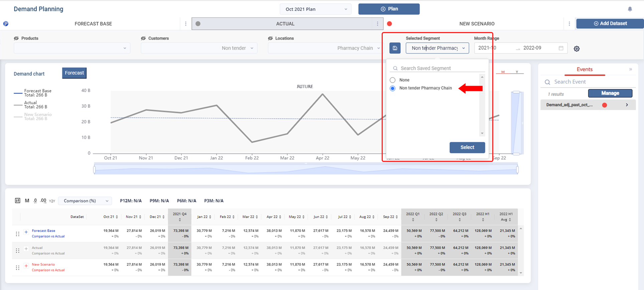Sort by Oct 21 column
This screenshot has height=290, width=644.
pos(117,217)
